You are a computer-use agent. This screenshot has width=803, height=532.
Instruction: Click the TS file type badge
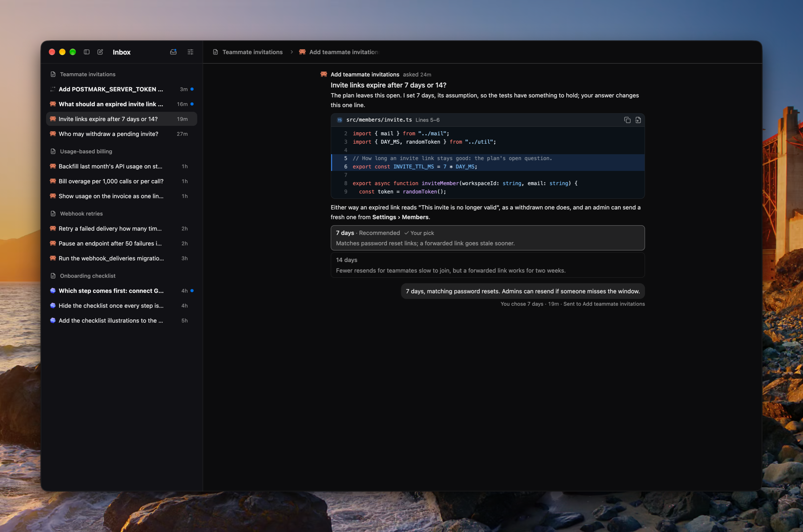pyautogui.click(x=339, y=120)
